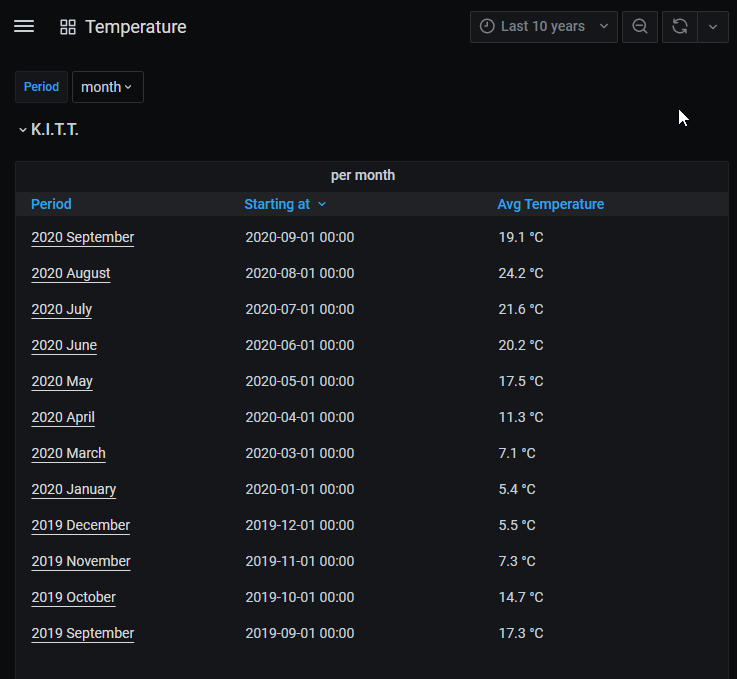
Task: Click the 20.2 °C temperature value
Action: (x=521, y=345)
